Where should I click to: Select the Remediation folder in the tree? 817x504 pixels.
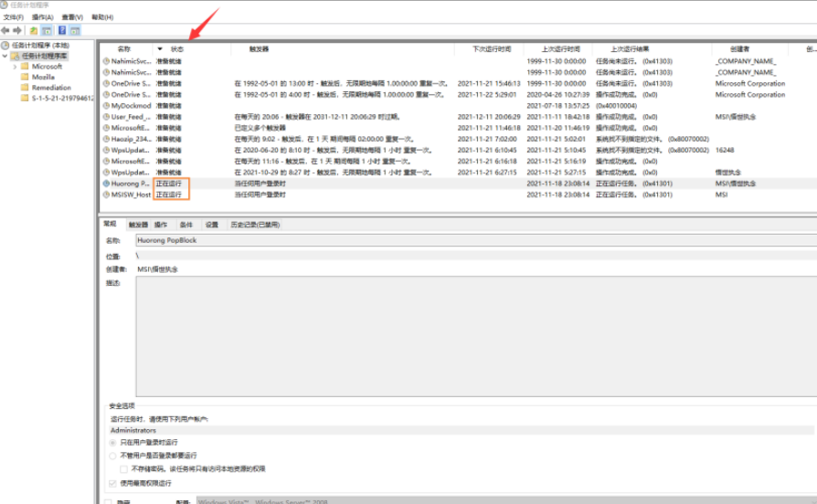click(x=51, y=88)
